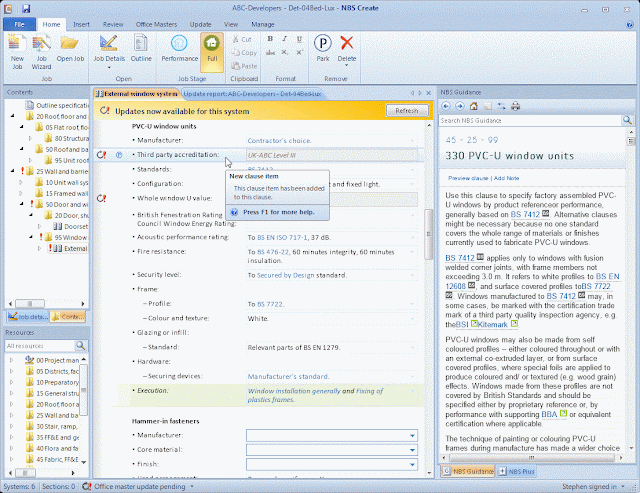The height and width of the screenshot is (493, 640).
Task: Open the BBA link in guidance
Action: click(549, 414)
